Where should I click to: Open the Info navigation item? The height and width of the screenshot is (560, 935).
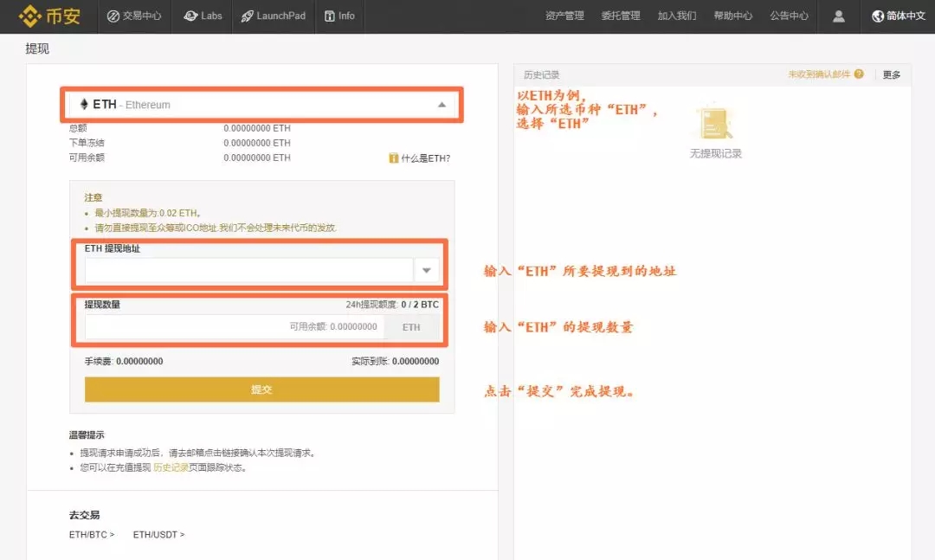click(x=339, y=16)
